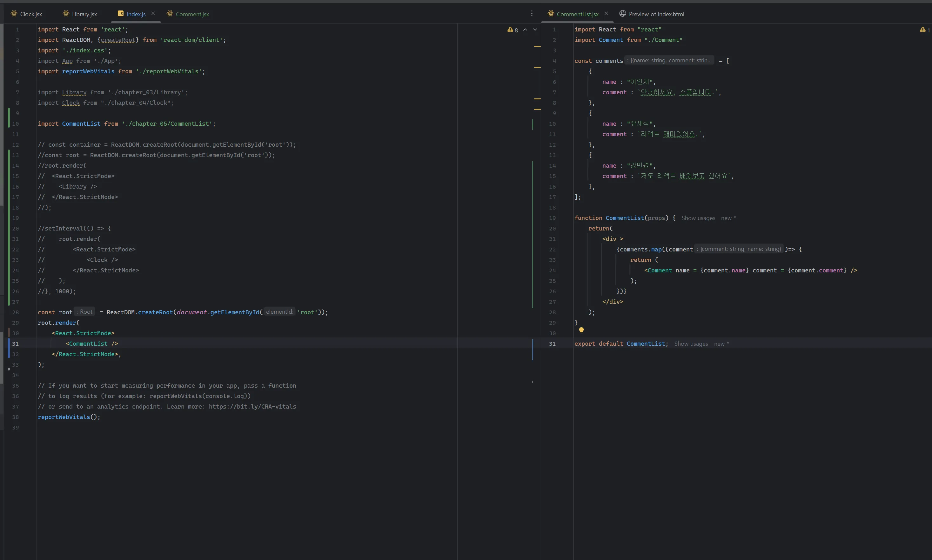Image resolution: width=932 pixels, height=560 pixels.
Task: Close the index.js tab
Action: click(153, 14)
